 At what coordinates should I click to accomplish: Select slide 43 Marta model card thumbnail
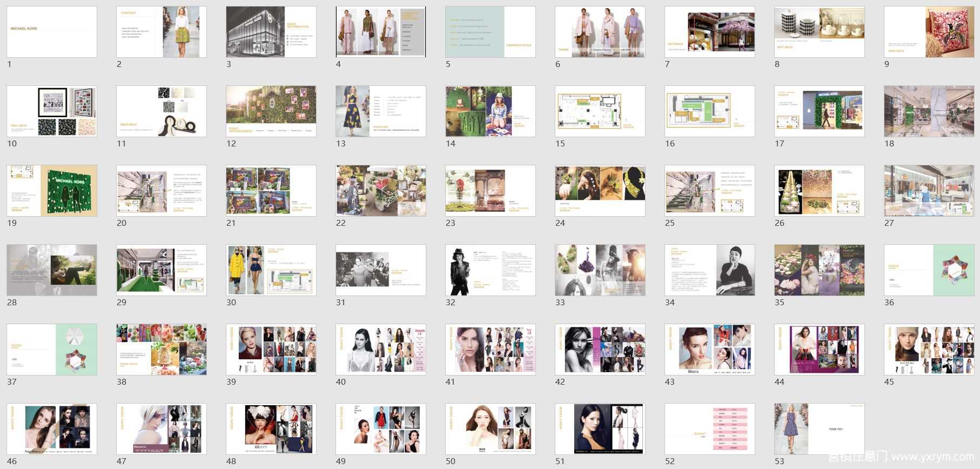click(710, 350)
